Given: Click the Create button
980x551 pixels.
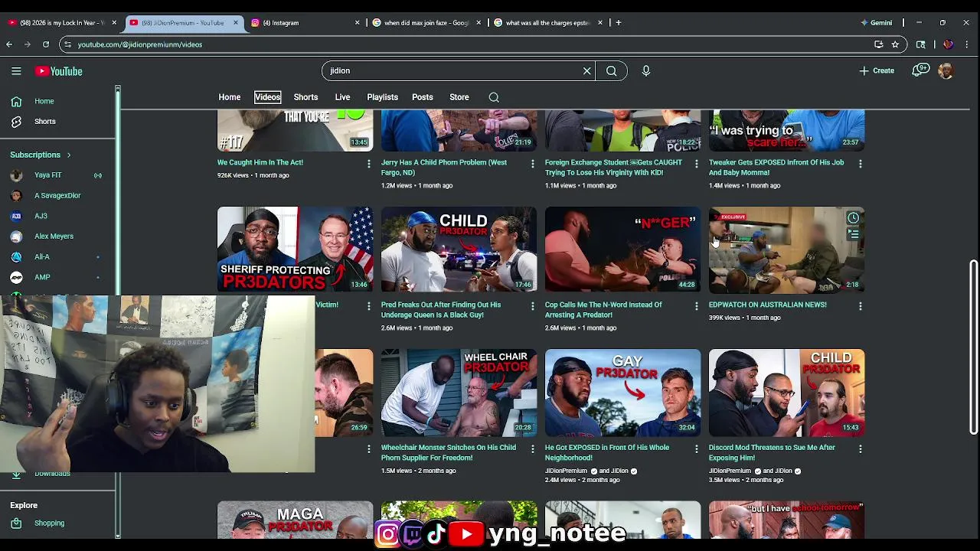Looking at the screenshot, I should [877, 70].
